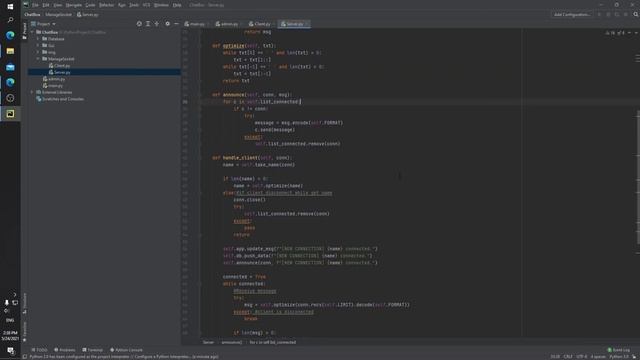Expand External Libraries node
Screen dimensions: 640x360
click(33, 92)
